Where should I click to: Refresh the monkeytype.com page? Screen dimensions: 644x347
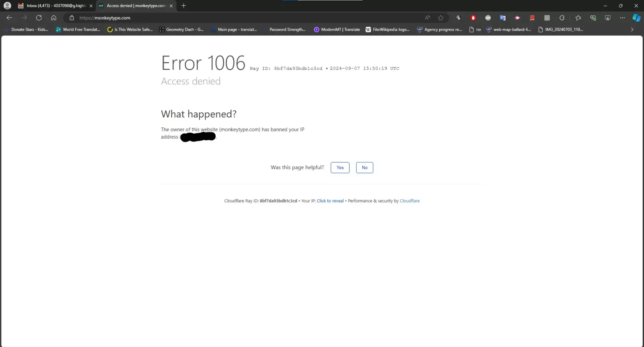click(39, 18)
